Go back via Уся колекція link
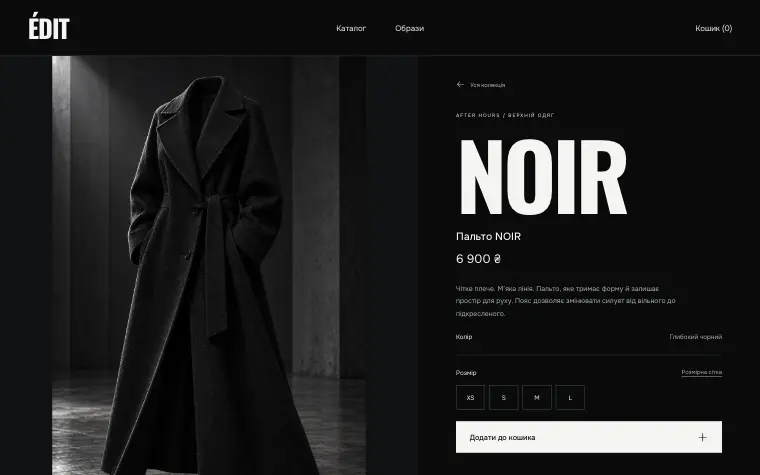The image size is (760, 475). 487,85
